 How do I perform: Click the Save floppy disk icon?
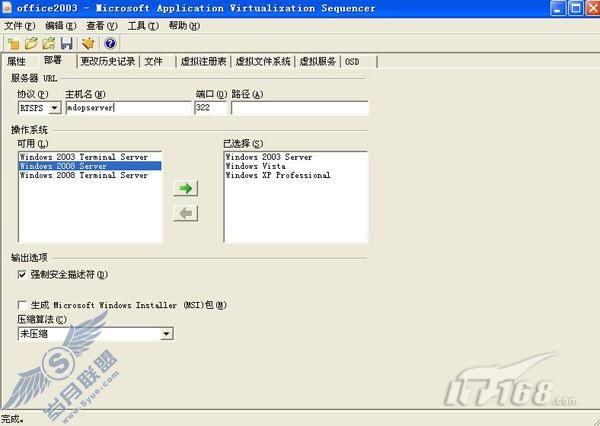point(67,43)
